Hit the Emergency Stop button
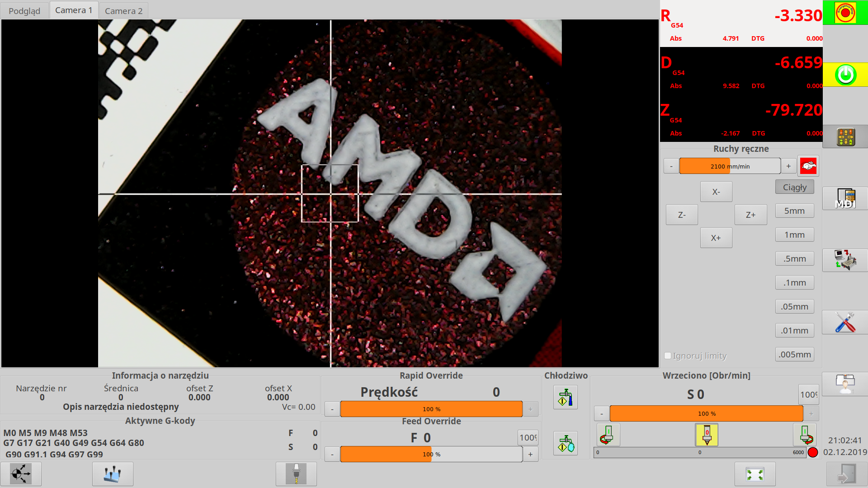 (845, 13)
